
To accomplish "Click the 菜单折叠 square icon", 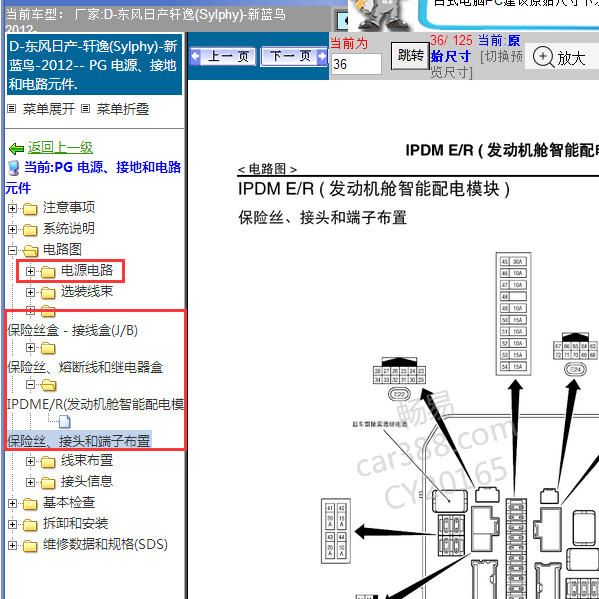I will (x=86, y=109).
